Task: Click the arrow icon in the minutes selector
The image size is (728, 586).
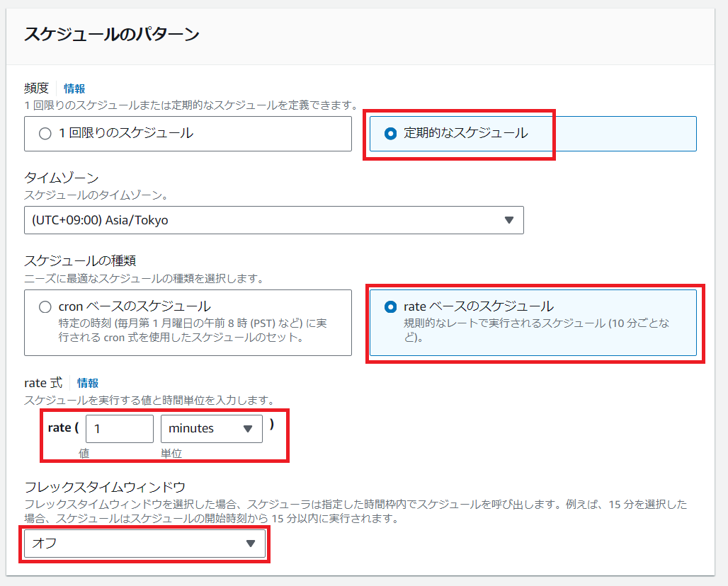Action: (x=248, y=429)
